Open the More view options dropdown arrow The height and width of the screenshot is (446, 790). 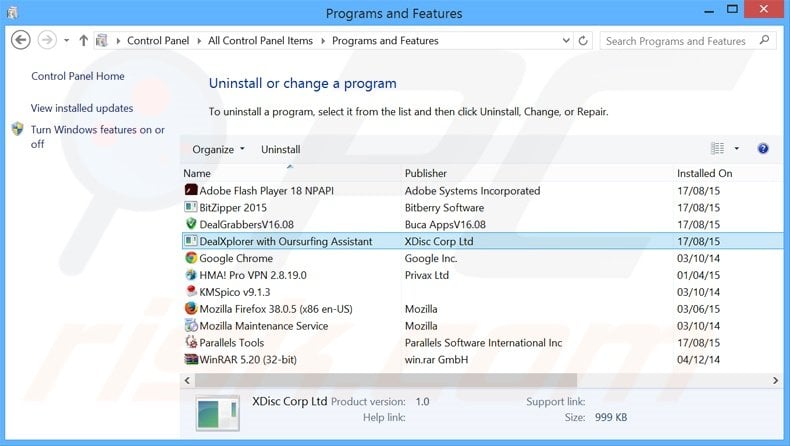pos(737,148)
